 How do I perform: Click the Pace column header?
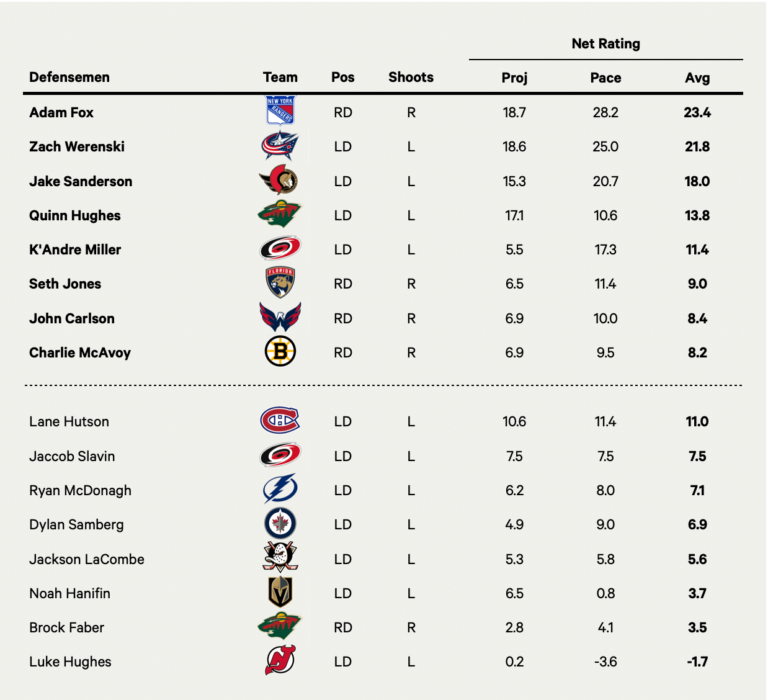point(605,78)
